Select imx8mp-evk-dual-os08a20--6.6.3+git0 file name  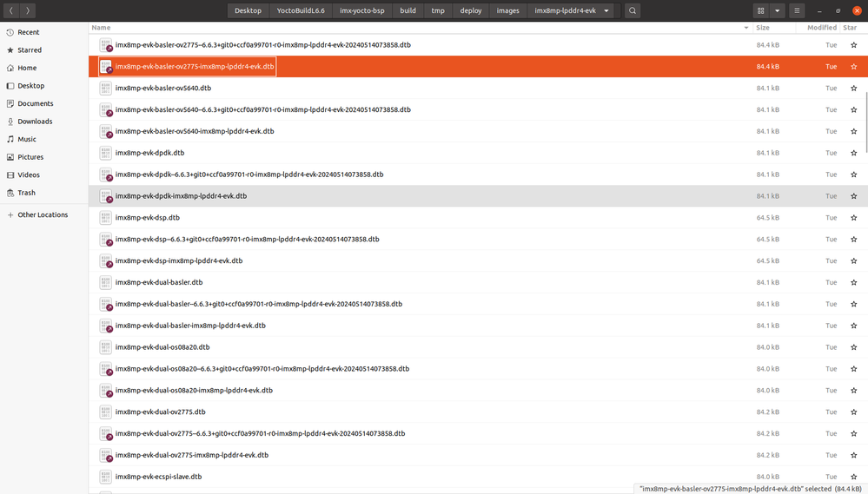262,368
